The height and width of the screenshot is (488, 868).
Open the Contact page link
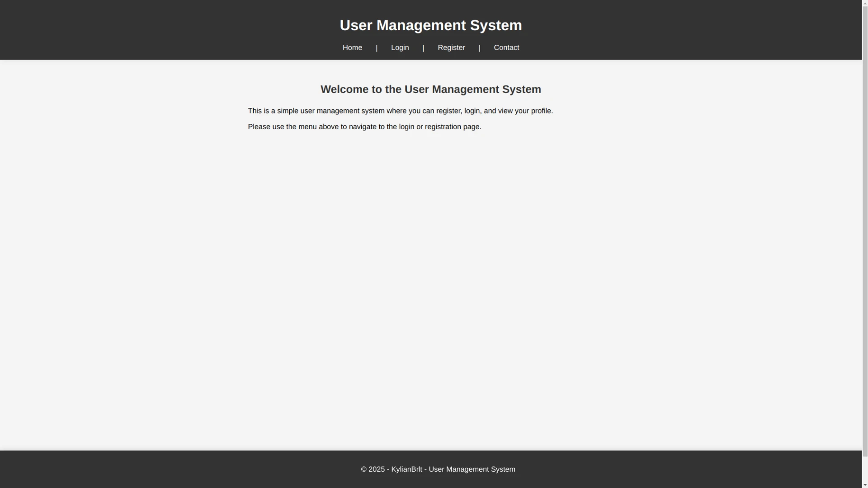pyautogui.click(x=506, y=47)
